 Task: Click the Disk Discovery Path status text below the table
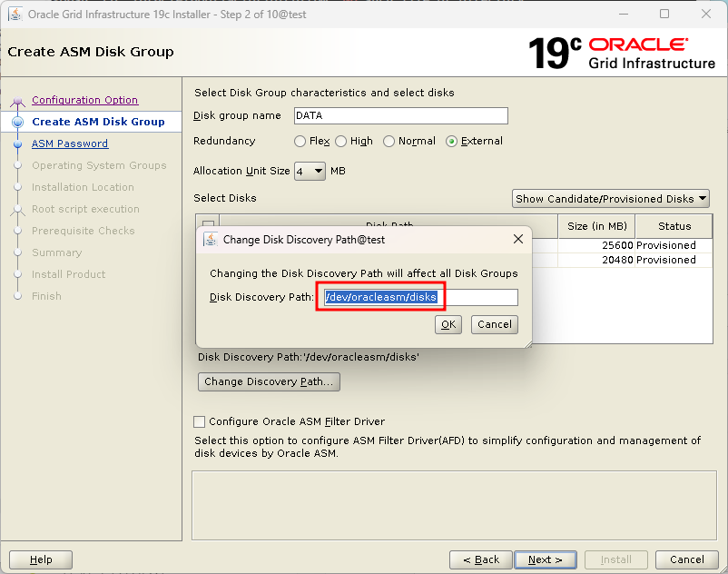point(309,357)
